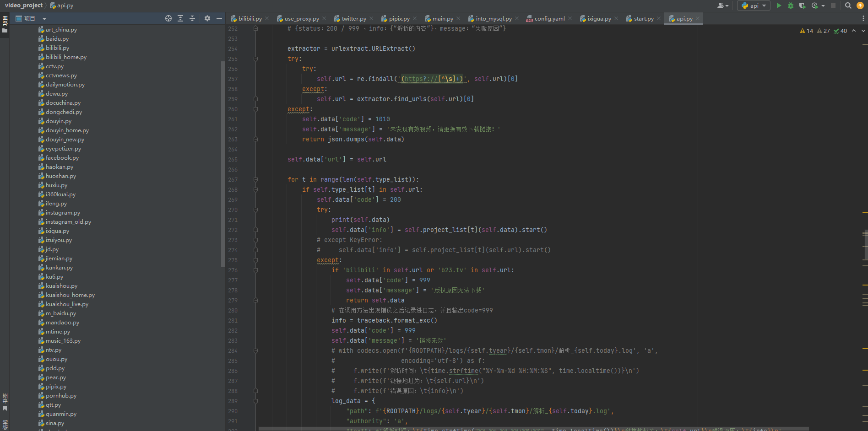Open project panel gear options

coord(207,18)
